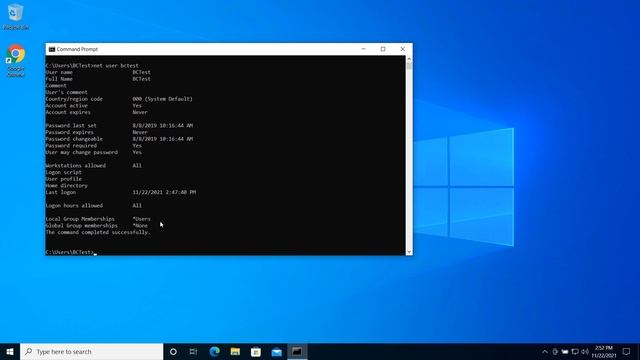Open Microsoft Store from the taskbar
Screen dimensions: 640x360
click(x=256, y=351)
